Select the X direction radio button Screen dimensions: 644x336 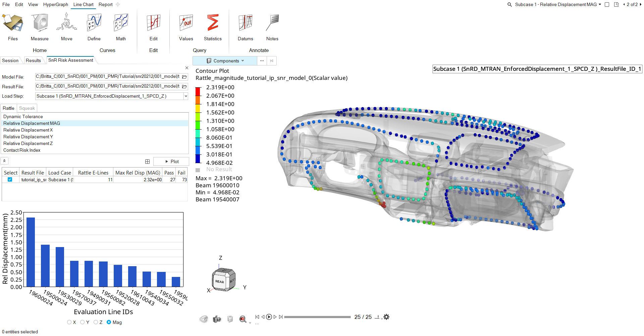coord(69,322)
